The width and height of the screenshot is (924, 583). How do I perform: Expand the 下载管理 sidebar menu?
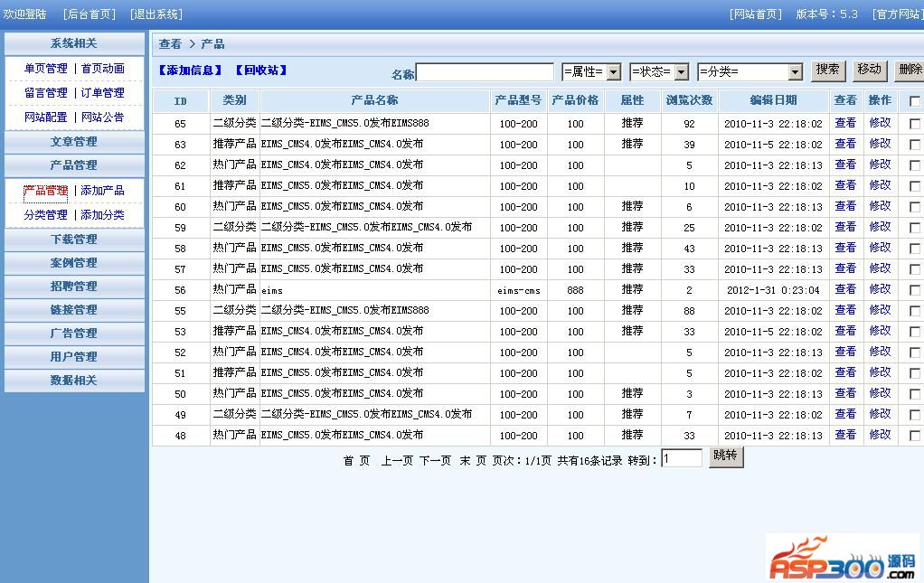74,240
